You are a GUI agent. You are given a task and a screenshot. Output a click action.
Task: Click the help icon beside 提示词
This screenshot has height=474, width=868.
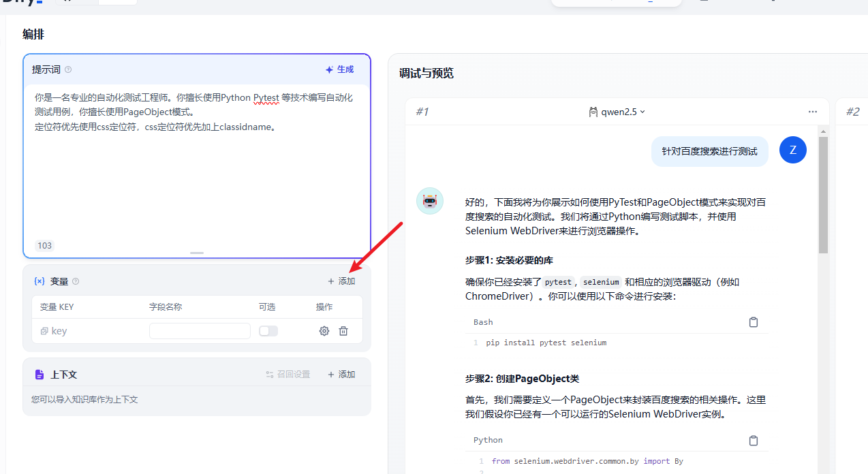[68, 69]
